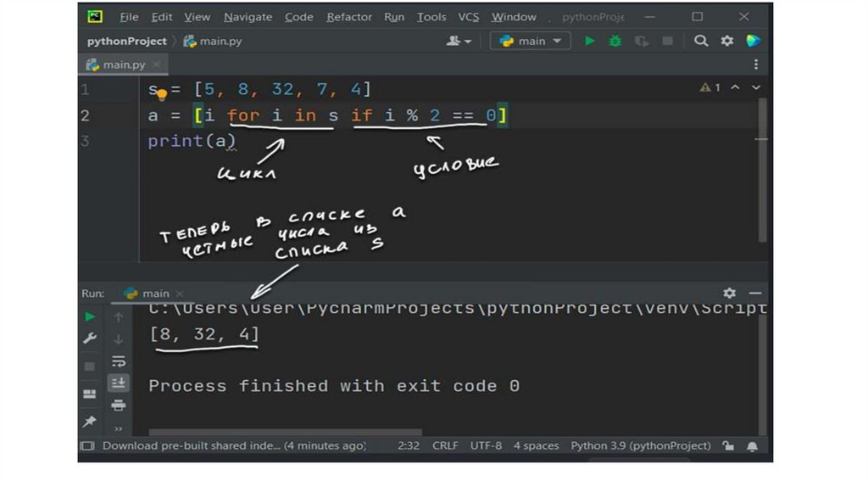868x487 pixels.
Task: Open the Edit menu
Action: 162,17
